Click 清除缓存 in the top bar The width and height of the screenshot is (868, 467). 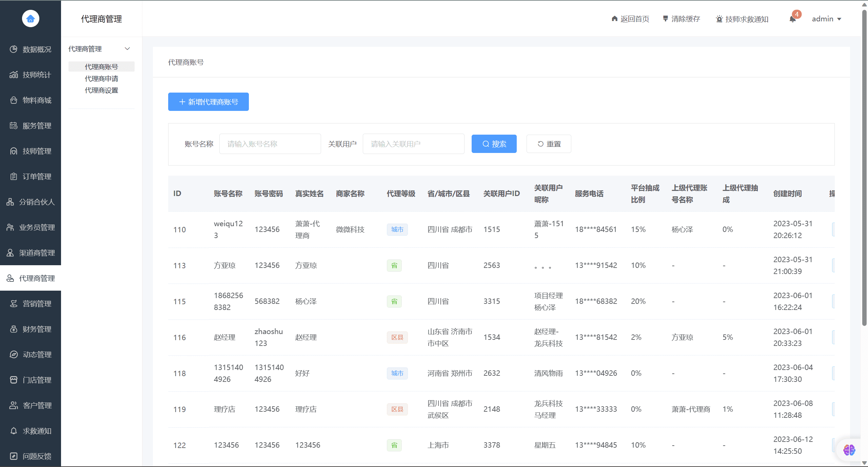tap(682, 19)
